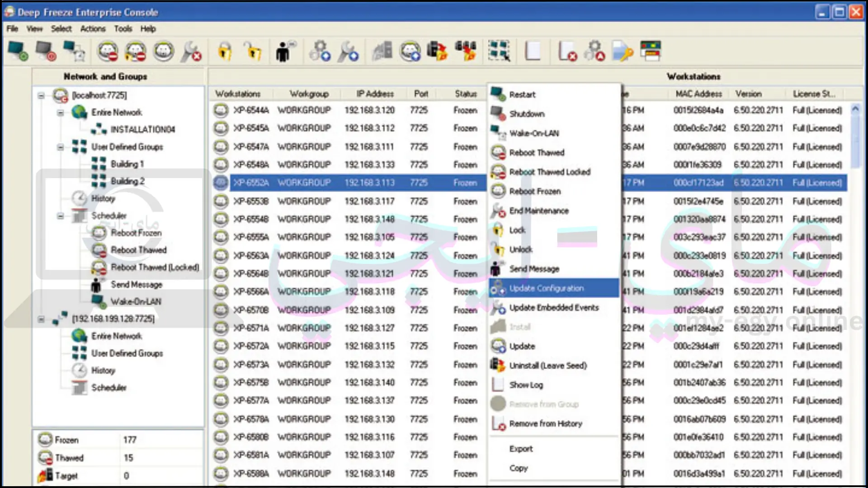Select the Building 1 group

pos(127,164)
